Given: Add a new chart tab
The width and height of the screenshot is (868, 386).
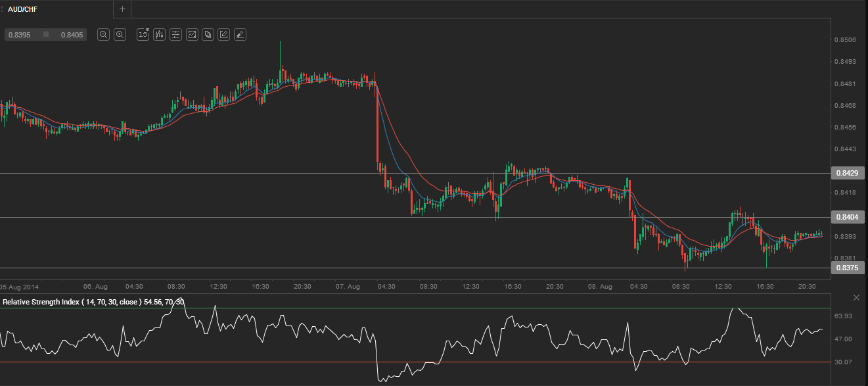Looking at the screenshot, I should 122,9.
